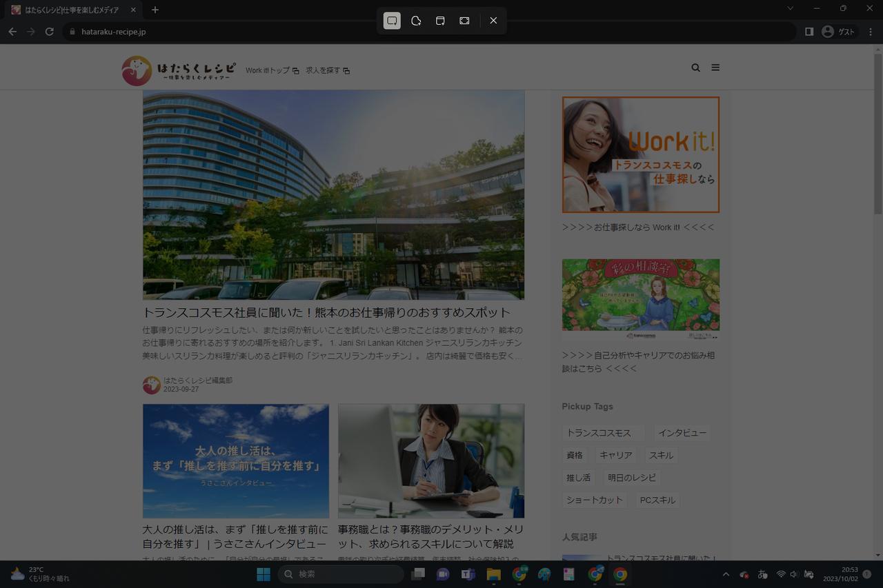883x588 pixels.
Task: Click the はたらくレシピ site logo
Action: [179, 70]
